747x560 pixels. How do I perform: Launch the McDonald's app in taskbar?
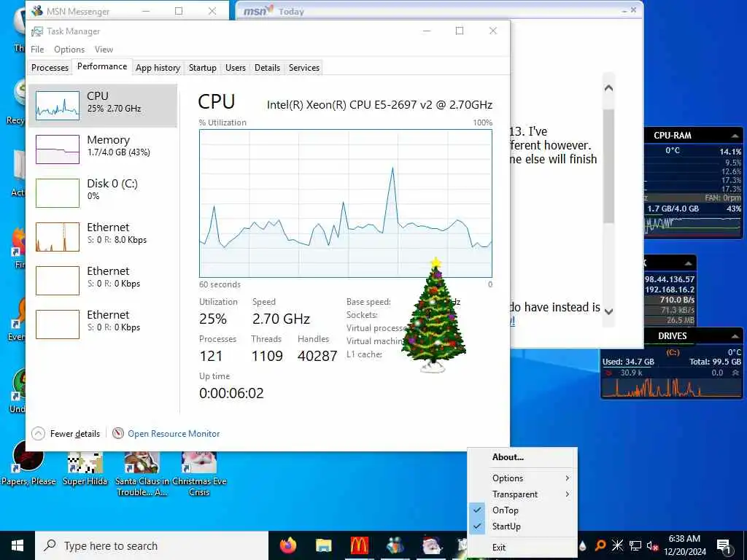[359, 545]
